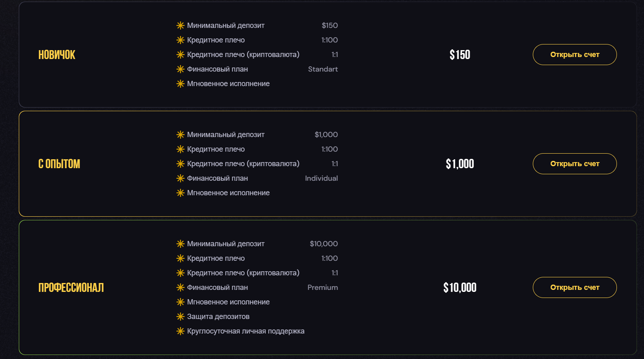Click star icon next to Premium Финансовый план
The height and width of the screenshot is (359, 644).
(180, 287)
